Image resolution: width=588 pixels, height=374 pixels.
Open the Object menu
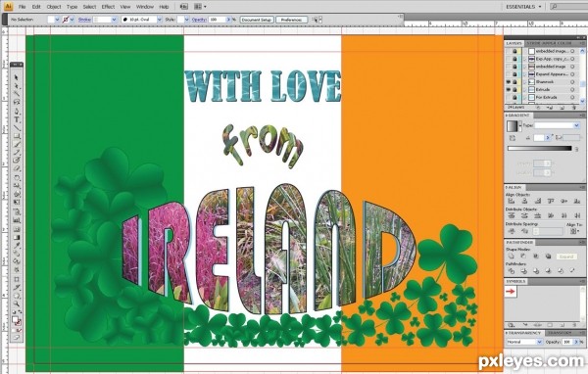pos(54,7)
